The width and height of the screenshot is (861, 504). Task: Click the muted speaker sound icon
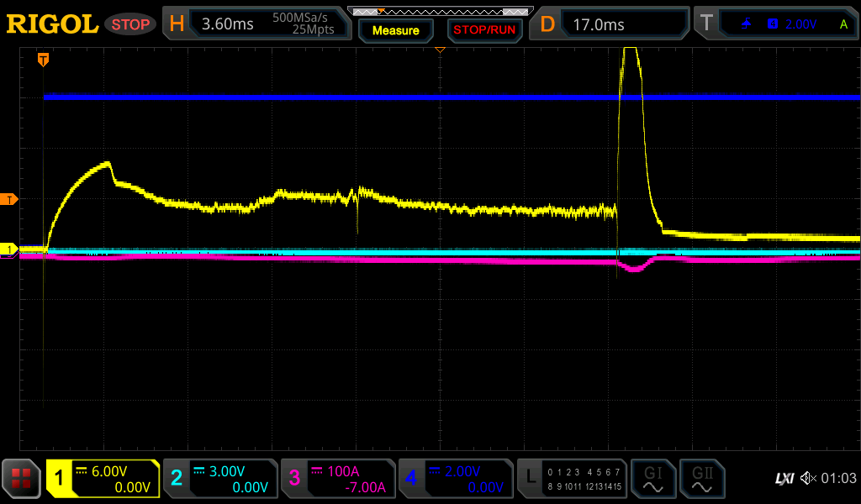pyautogui.click(x=808, y=479)
